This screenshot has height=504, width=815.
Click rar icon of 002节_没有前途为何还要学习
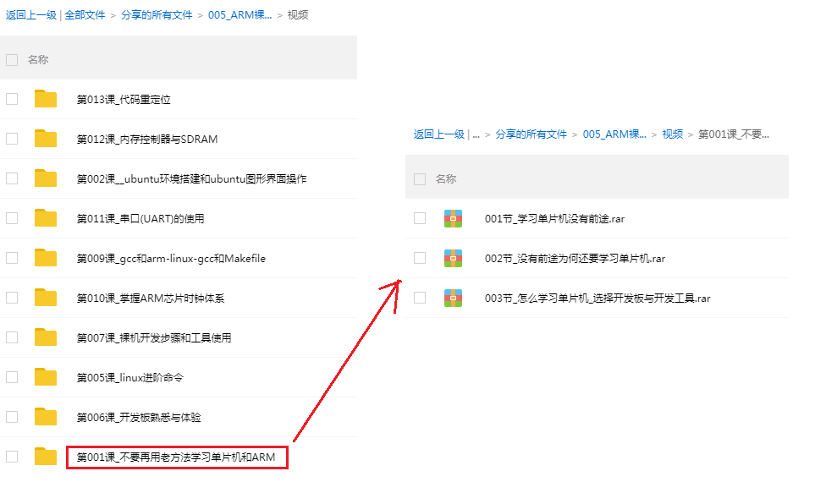click(x=454, y=258)
